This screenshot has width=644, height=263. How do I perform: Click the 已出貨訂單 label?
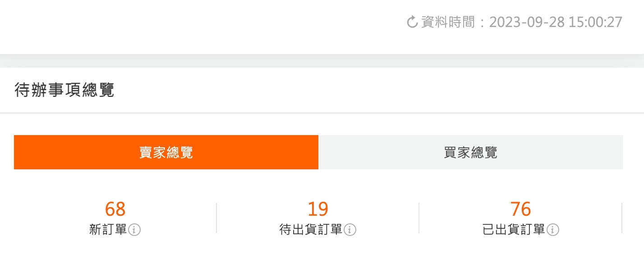(514, 230)
